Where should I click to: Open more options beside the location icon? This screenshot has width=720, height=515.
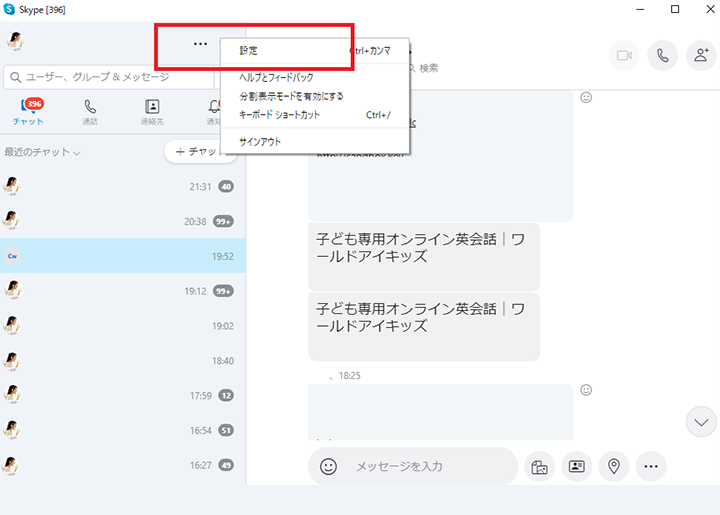[x=651, y=466]
